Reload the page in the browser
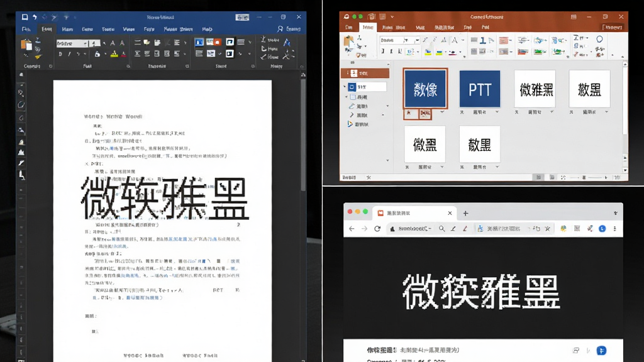Image resolution: width=644 pixels, height=362 pixels. coord(377,229)
